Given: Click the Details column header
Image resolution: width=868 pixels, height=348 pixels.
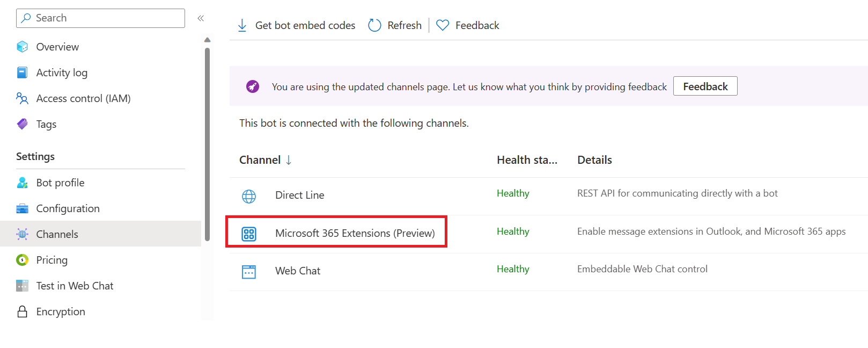Looking at the screenshot, I should coord(594,160).
